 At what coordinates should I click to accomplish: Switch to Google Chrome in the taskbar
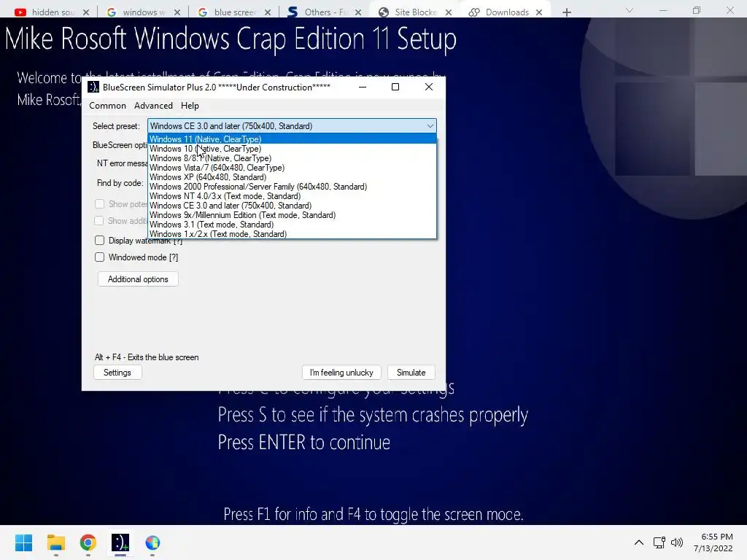point(88,542)
